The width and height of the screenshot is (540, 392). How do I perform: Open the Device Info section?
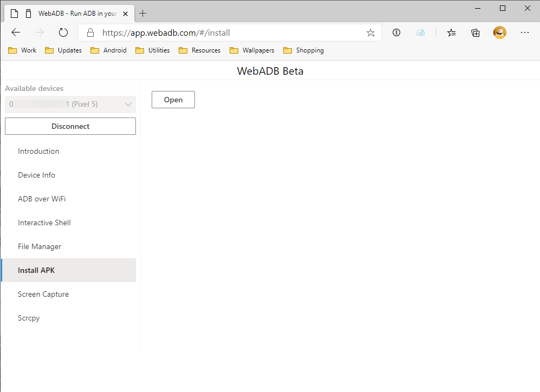click(69, 175)
